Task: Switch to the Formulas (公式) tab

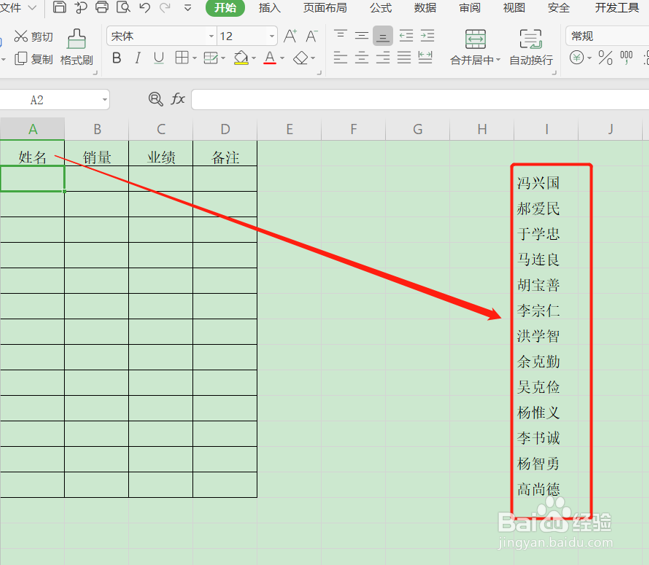Action: pyautogui.click(x=381, y=8)
